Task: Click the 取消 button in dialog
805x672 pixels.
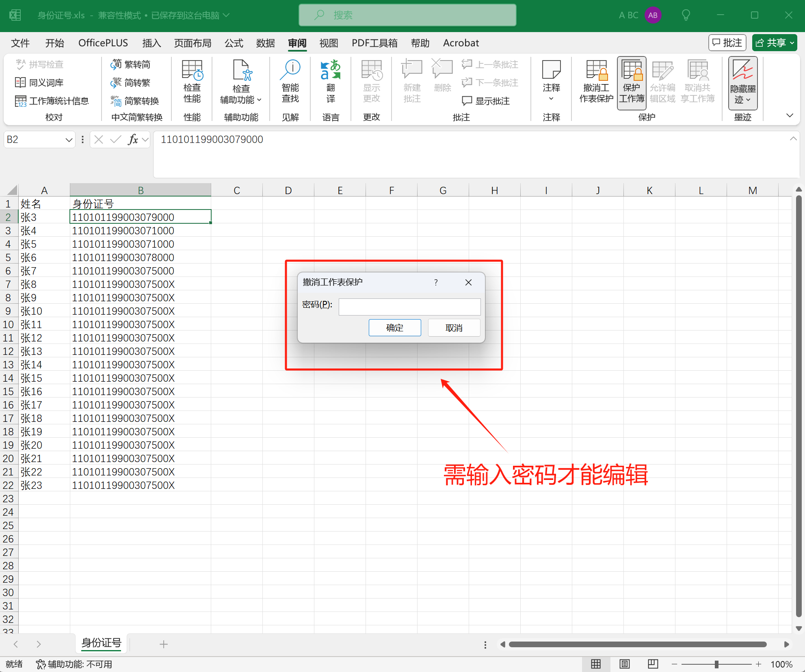Action: point(454,328)
